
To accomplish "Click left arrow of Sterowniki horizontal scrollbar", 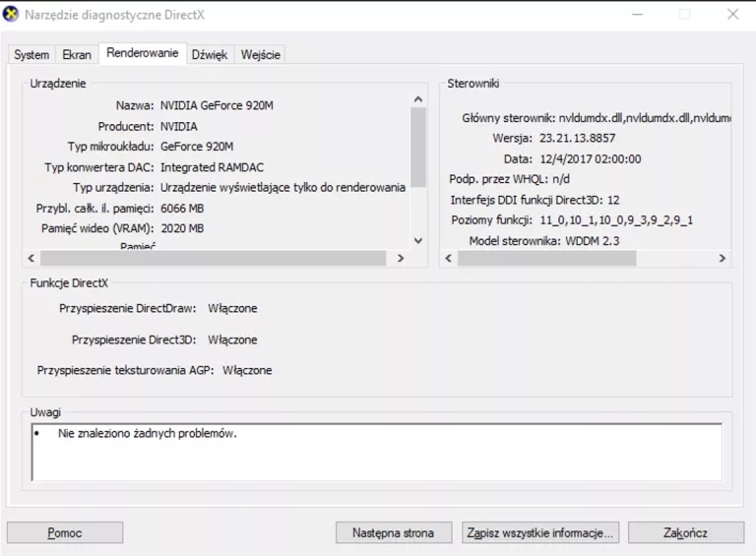I will [449, 258].
